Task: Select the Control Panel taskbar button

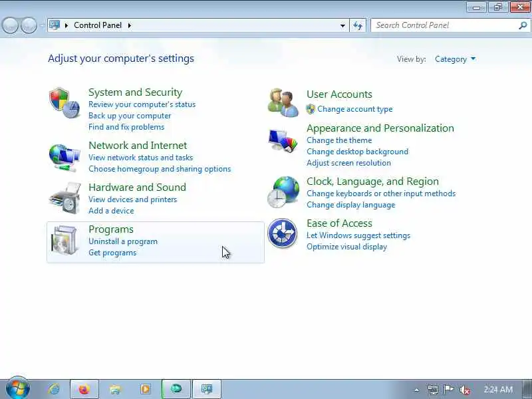Action: (x=207, y=389)
